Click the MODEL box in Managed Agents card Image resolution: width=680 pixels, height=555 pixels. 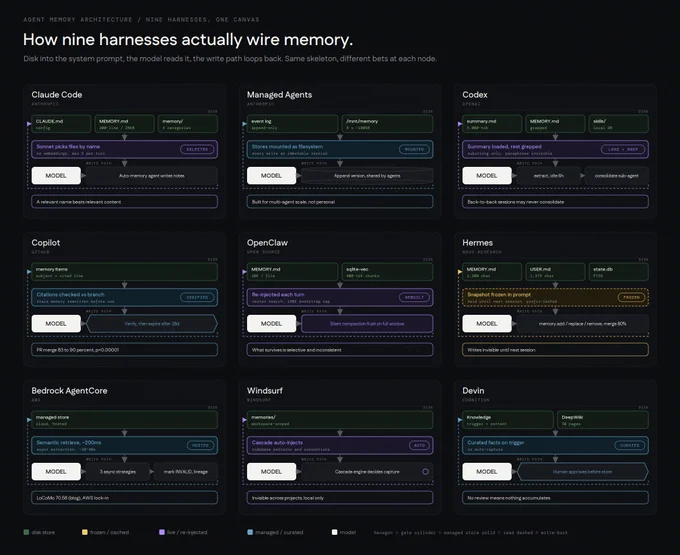271,176
